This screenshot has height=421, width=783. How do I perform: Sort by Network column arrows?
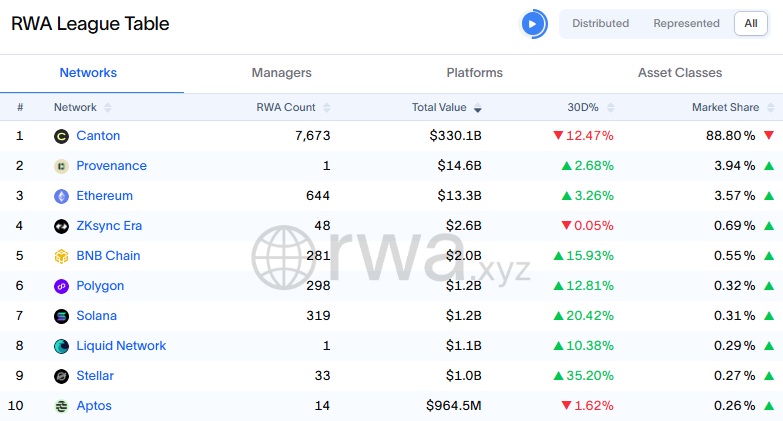point(107,107)
